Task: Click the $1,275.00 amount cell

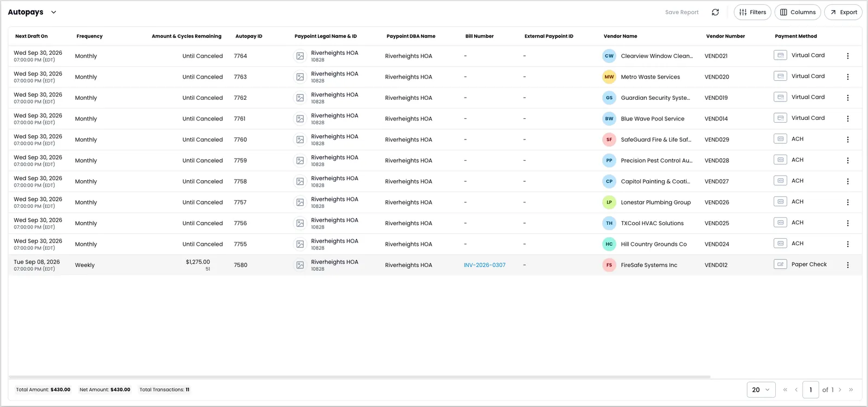Action: coord(198,262)
